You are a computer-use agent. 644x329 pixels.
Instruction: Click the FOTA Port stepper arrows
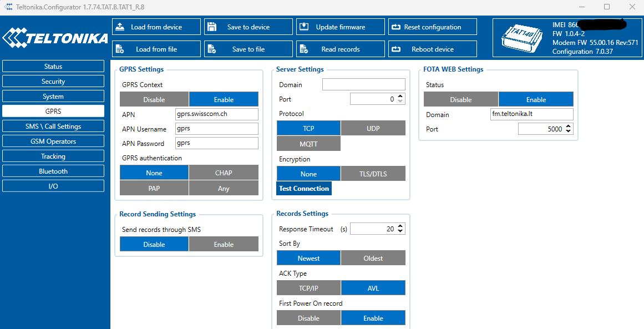[x=569, y=129]
